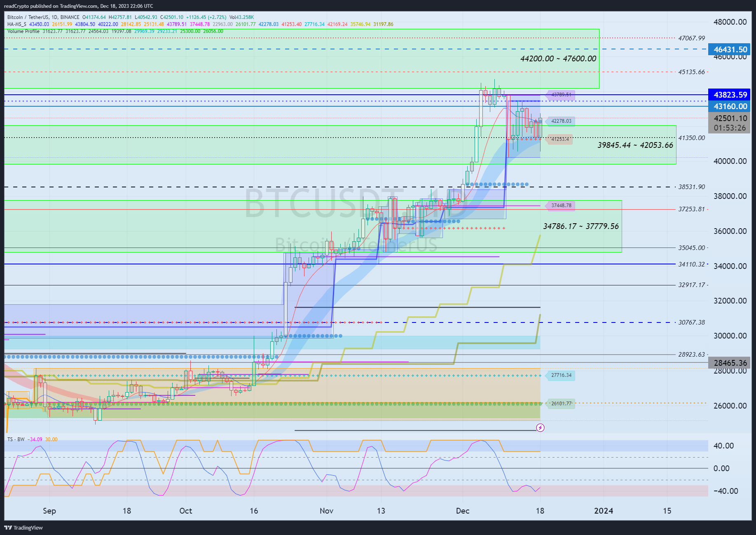The image size is (756, 535).
Task: Click the 26101.77 green line tag
Action: pos(560,403)
